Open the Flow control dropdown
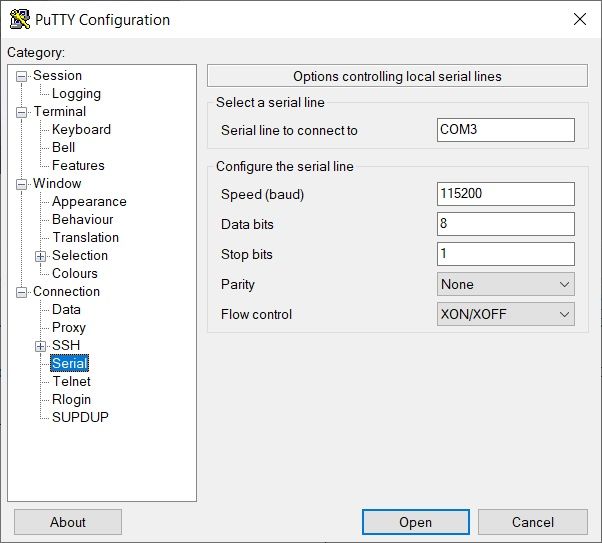Screen dimensions: 602x543 (506, 314)
